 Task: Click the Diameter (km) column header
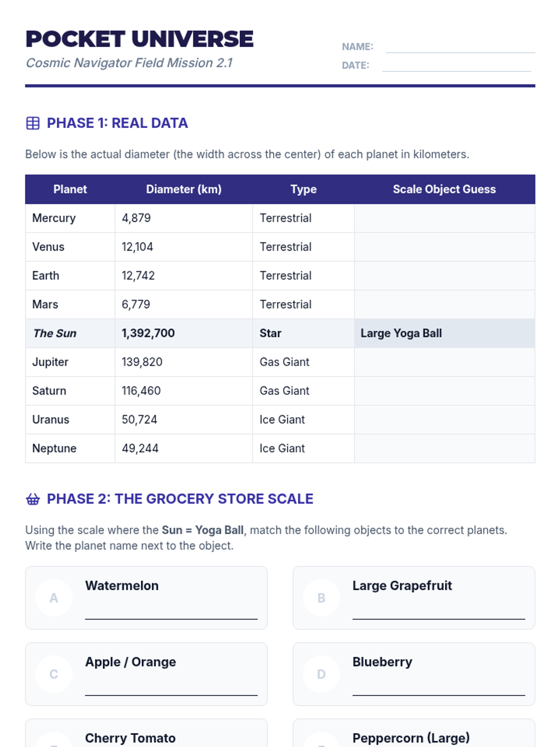pos(183,190)
